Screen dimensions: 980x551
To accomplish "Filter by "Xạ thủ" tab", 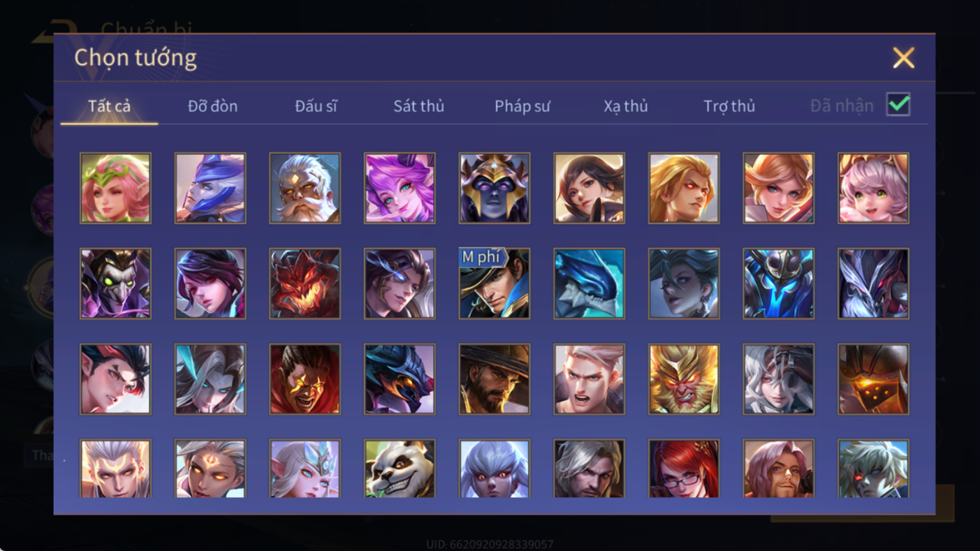I will (x=626, y=106).
